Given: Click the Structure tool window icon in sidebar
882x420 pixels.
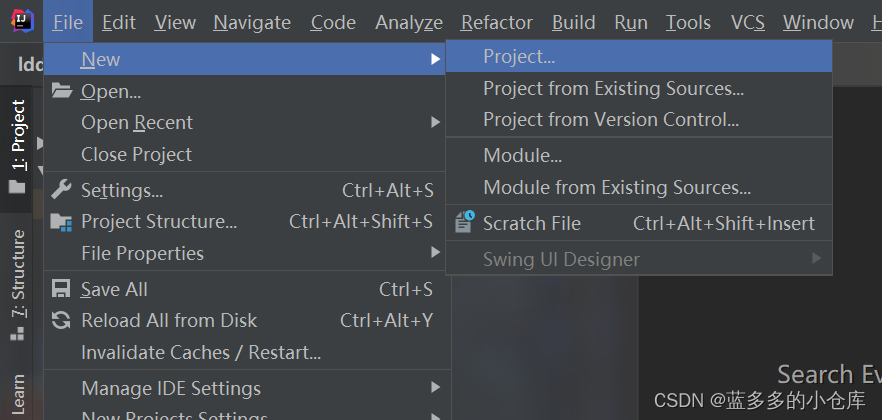Looking at the screenshot, I should click(x=18, y=334).
